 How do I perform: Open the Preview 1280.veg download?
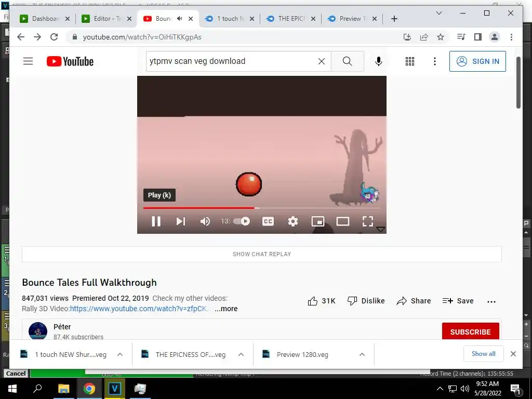[x=302, y=354]
